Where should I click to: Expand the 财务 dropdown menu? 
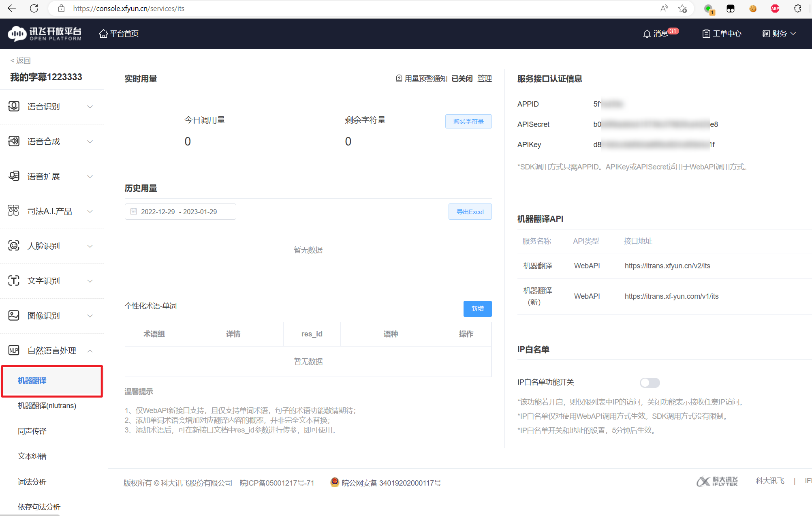779,34
